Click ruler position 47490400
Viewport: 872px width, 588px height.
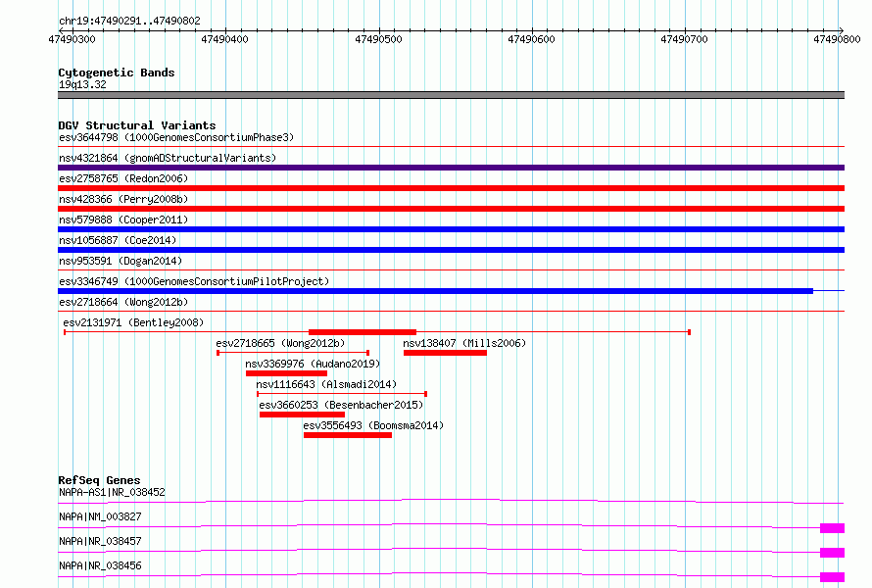pos(224,39)
